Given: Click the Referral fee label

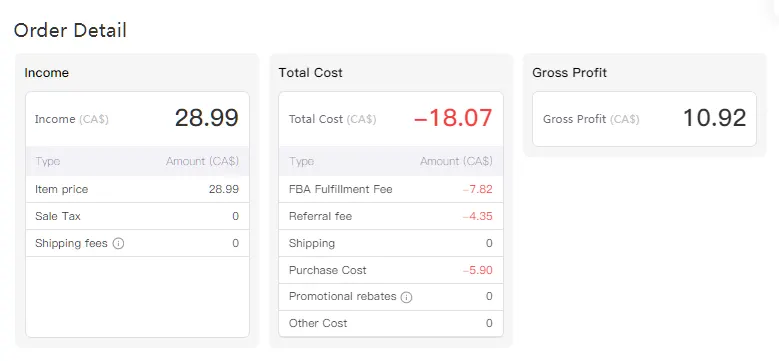Looking at the screenshot, I should (320, 216).
